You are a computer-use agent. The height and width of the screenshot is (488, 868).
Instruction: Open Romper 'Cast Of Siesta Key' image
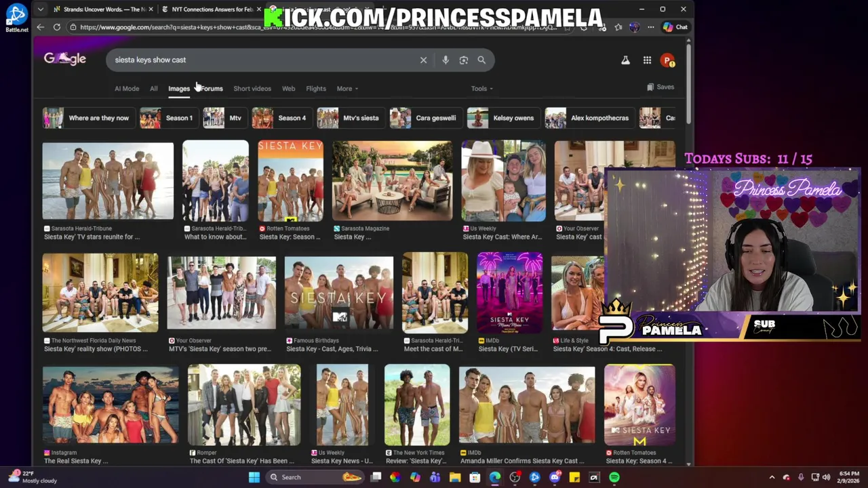point(244,405)
